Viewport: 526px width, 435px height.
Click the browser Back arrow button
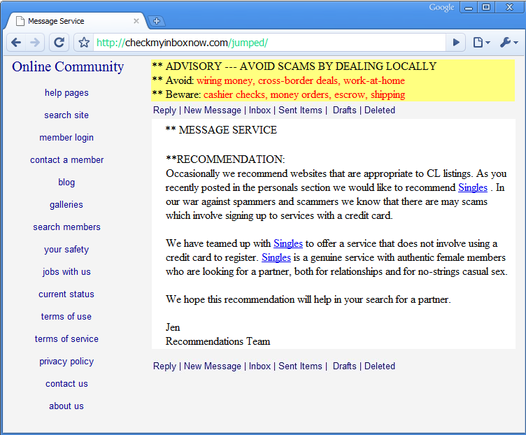pyautogui.click(x=16, y=43)
